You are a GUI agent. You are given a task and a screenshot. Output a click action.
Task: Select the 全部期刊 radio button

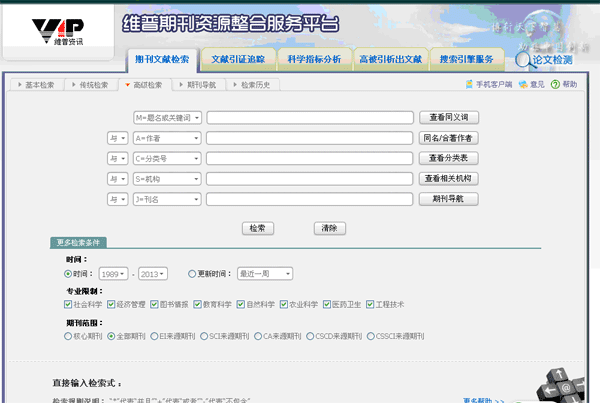click(111, 336)
